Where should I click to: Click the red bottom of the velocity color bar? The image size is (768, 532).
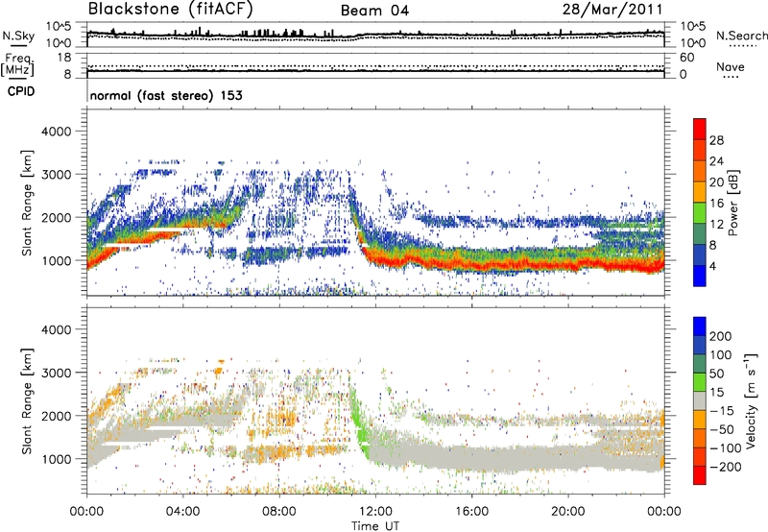pyautogui.click(x=700, y=475)
